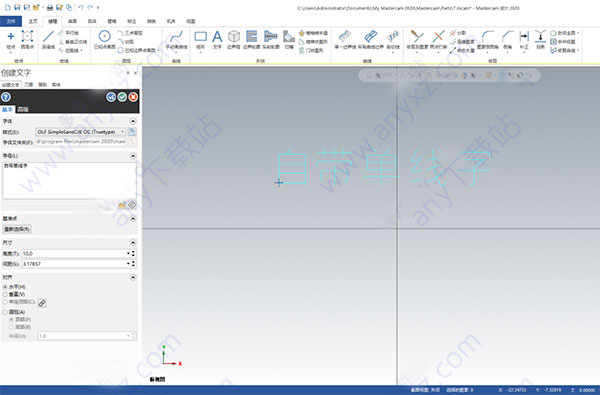Collapse the Dimensions section chevron
This screenshot has width=600, height=395.
coord(133,243)
